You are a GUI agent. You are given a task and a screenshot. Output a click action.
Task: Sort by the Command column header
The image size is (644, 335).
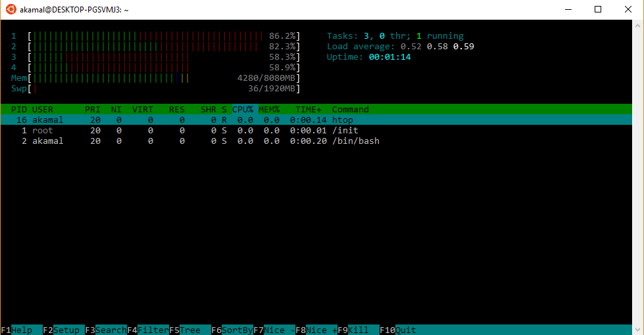pos(351,110)
